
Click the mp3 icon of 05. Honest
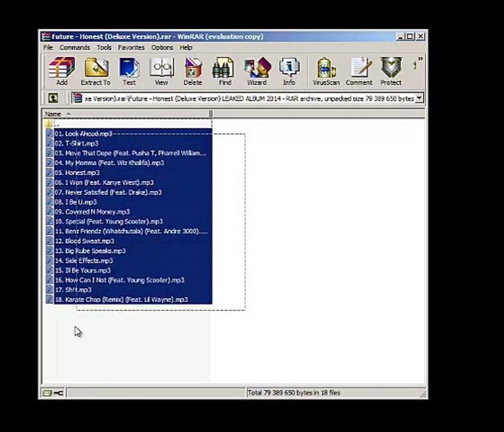click(x=49, y=173)
